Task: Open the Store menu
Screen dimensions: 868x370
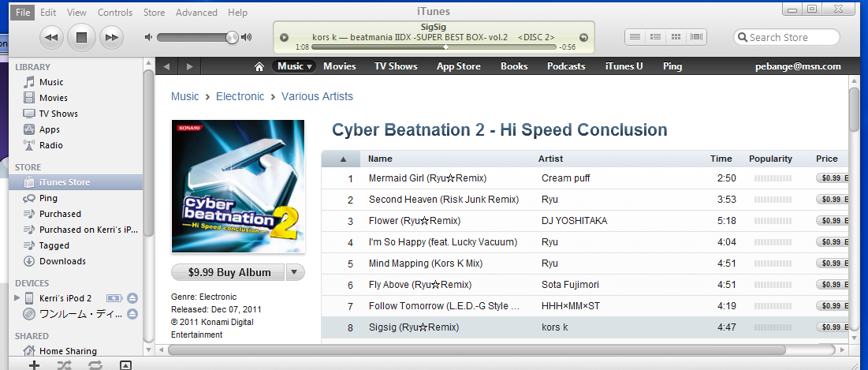Action: pos(154,12)
